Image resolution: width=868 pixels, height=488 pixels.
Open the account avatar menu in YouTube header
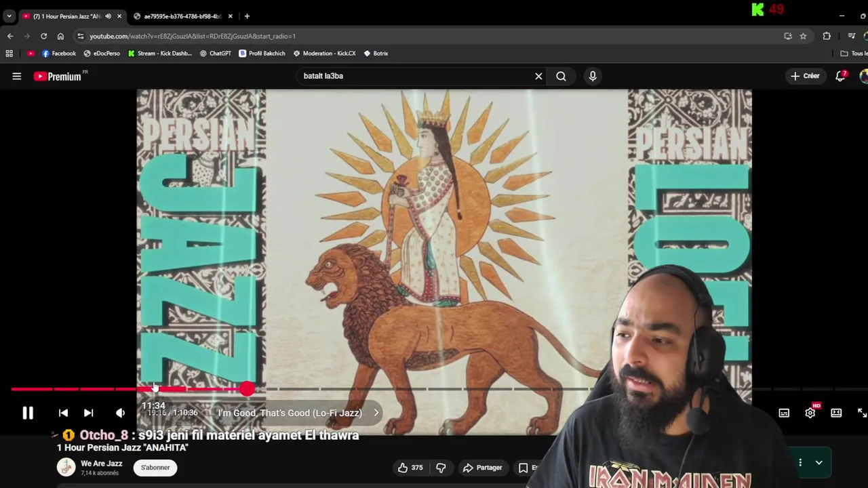pos(863,76)
